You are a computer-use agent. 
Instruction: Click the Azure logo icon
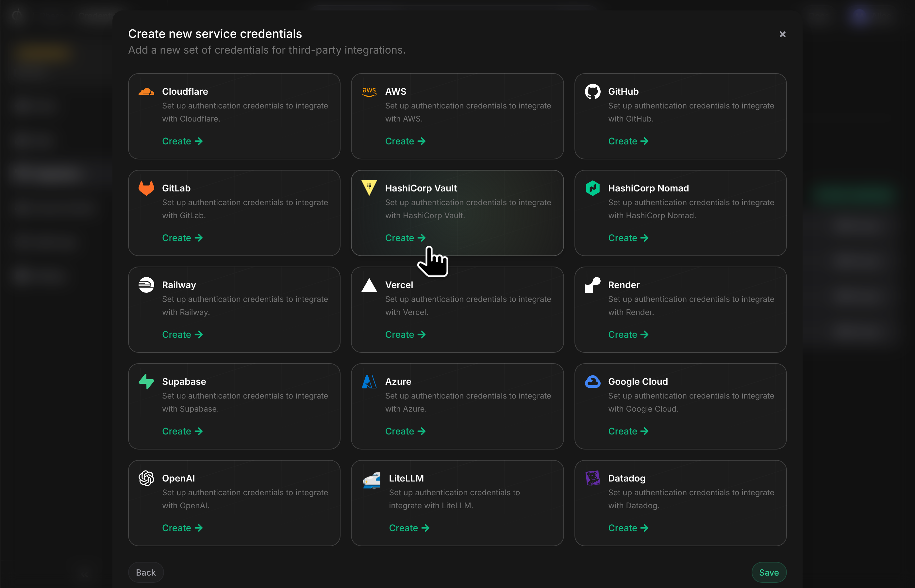tap(369, 382)
